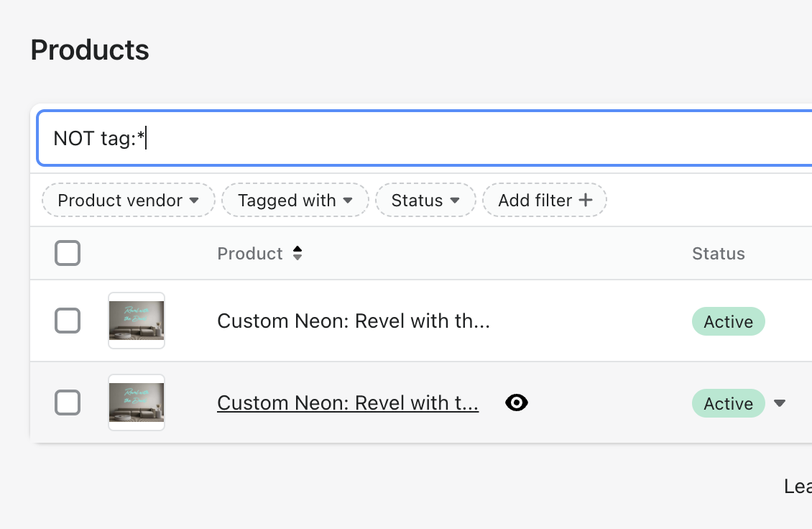Image resolution: width=812 pixels, height=529 pixels.
Task: Check the first Custom Neon product row
Action: 68,321
